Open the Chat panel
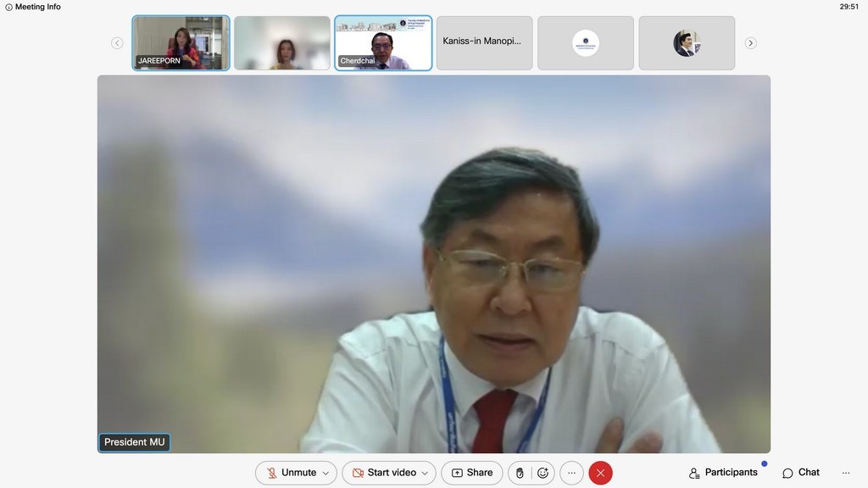Viewport: 868px width, 488px height. click(x=801, y=473)
